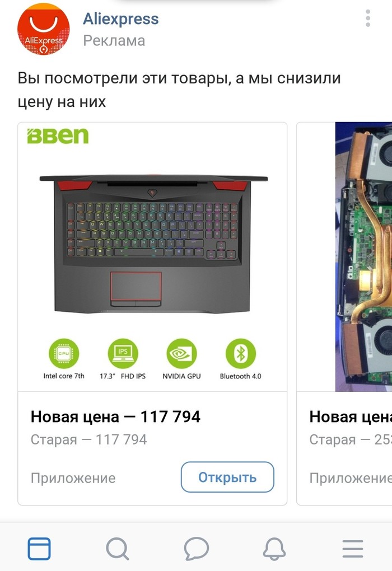Tap the search magnifier icon
392x571 pixels.
click(x=117, y=549)
